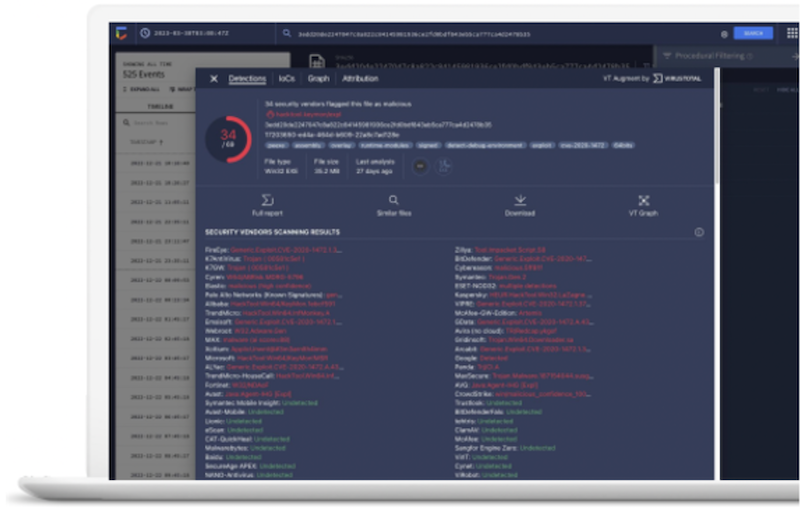The image size is (800, 511).
Task: Click the Symantec Mobile Insight row
Action: pyautogui.click(x=261, y=403)
